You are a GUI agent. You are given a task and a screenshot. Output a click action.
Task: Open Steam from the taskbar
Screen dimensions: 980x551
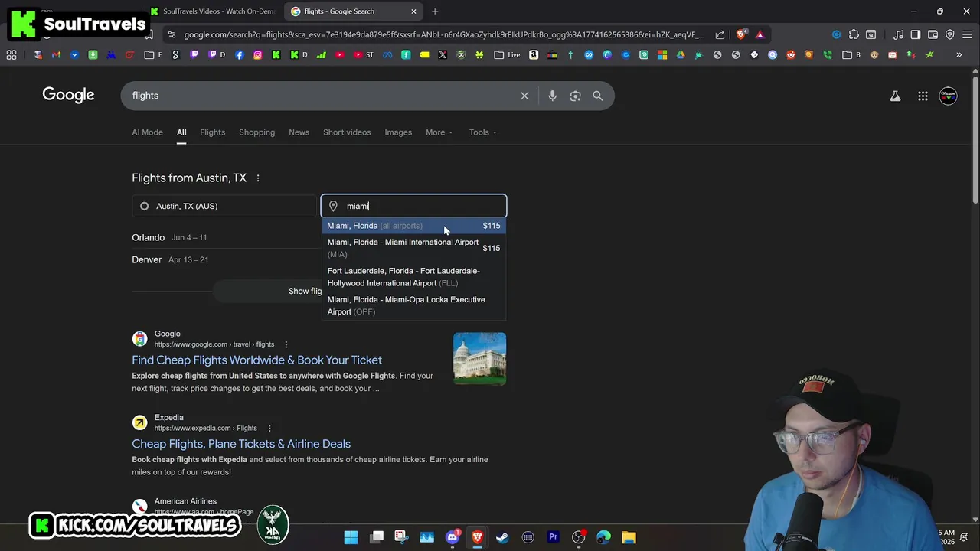coord(502,537)
